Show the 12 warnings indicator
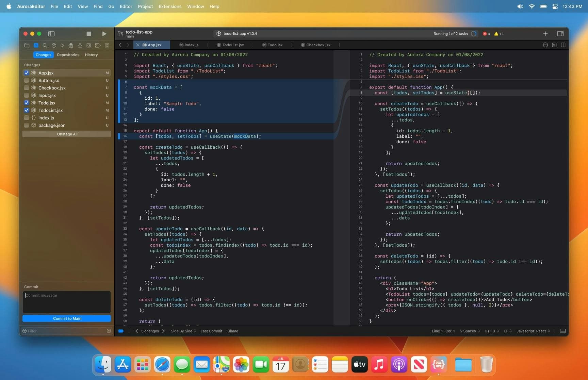588x380 pixels. (499, 34)
